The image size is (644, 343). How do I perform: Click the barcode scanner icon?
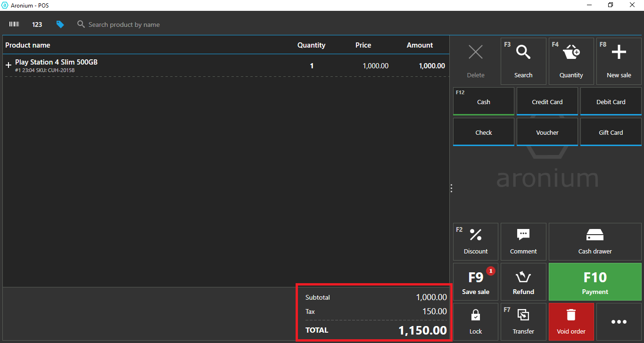click(14, 24)
